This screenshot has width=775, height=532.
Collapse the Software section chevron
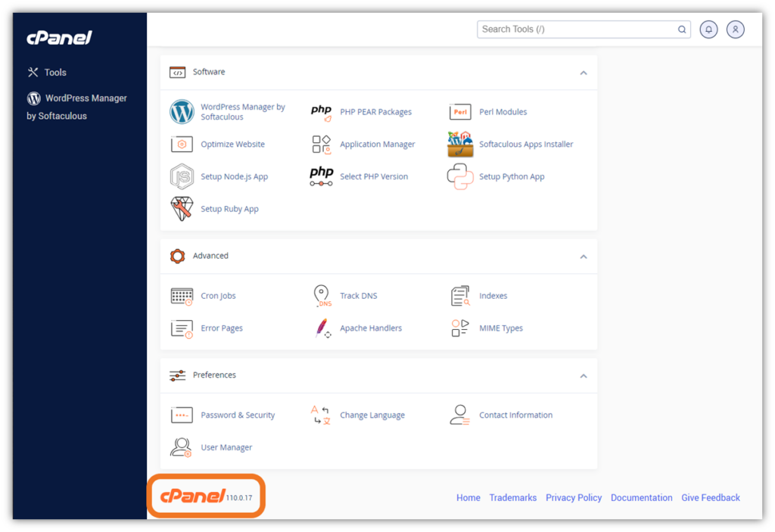pyautogui.click(x=584, y=73)
